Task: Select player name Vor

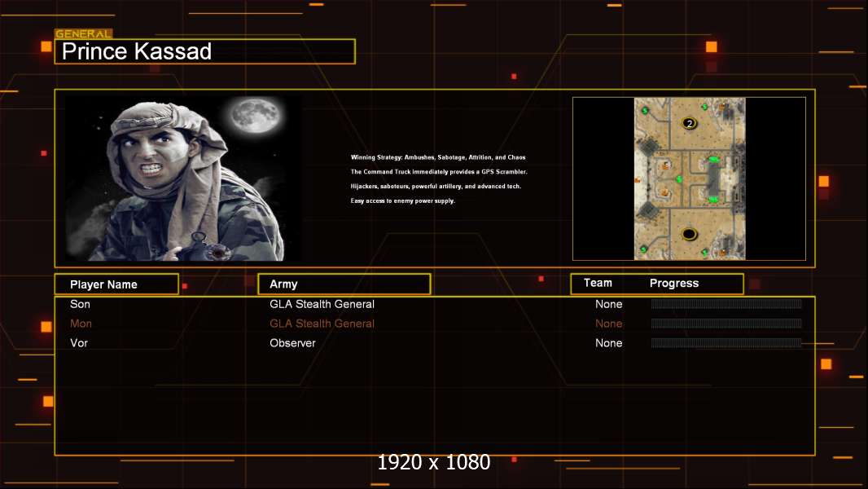Action: point(79,343)
